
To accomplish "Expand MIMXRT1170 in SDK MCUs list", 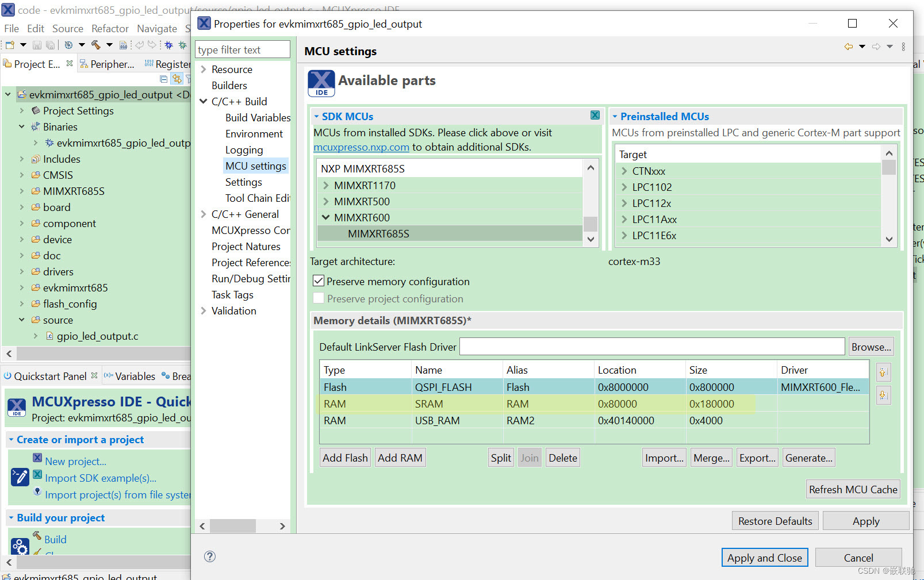I will [326, 185].
